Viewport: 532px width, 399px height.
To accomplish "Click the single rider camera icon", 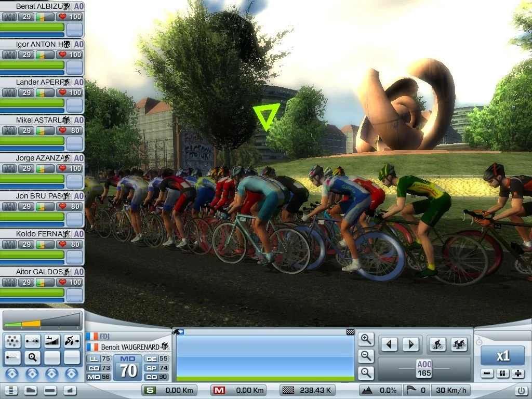I will pos(438,344).
